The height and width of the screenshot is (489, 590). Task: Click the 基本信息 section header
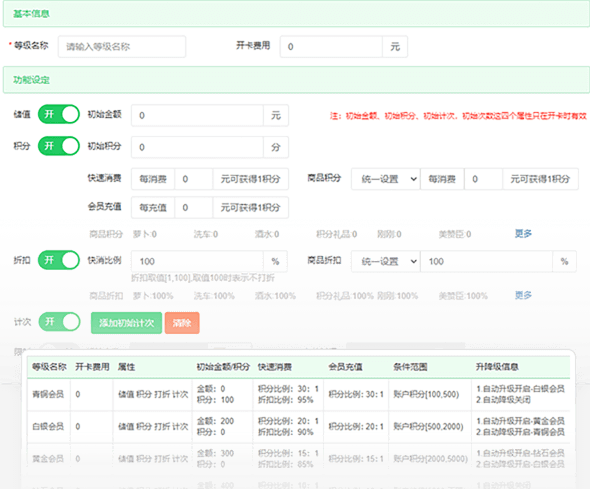coord(296,14)
